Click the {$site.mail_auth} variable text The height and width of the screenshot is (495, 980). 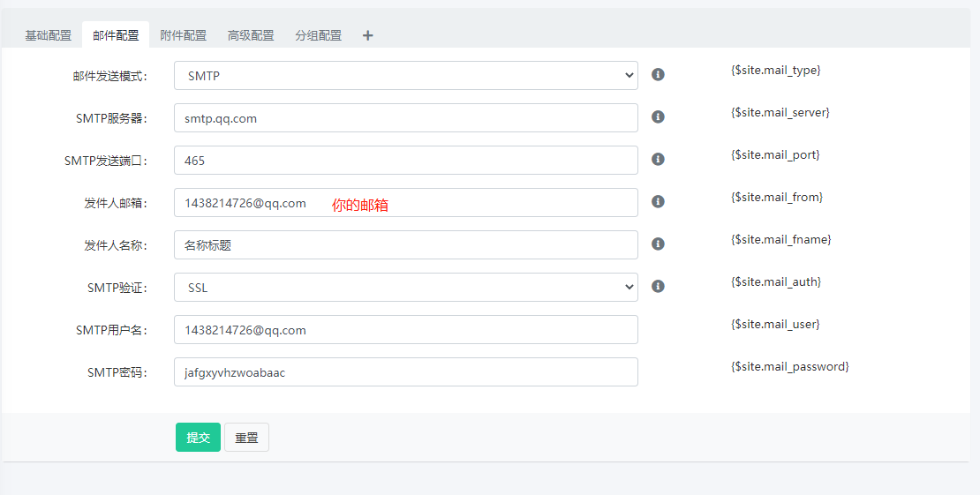(x=776, y=281)
